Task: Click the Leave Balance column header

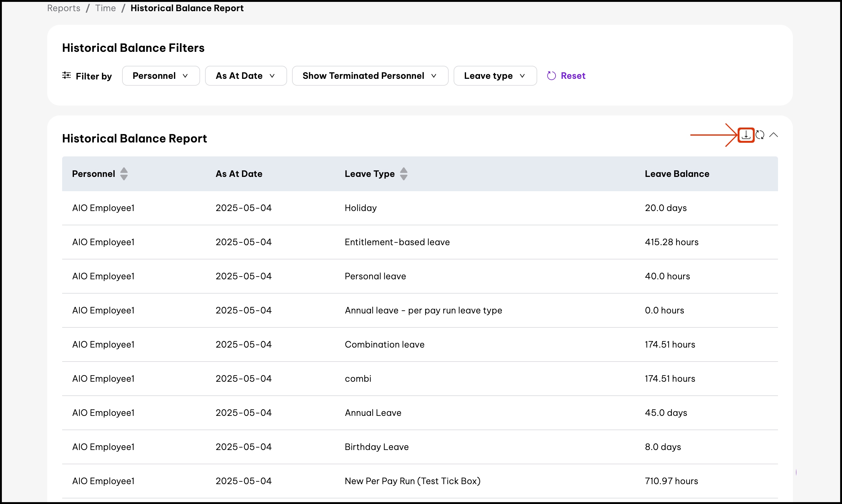Action: 676,174
